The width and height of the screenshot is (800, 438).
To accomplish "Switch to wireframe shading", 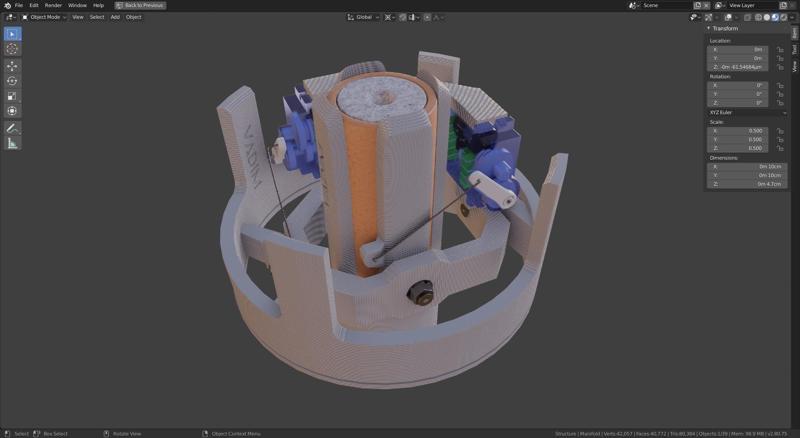I will (x=758, y=17).
